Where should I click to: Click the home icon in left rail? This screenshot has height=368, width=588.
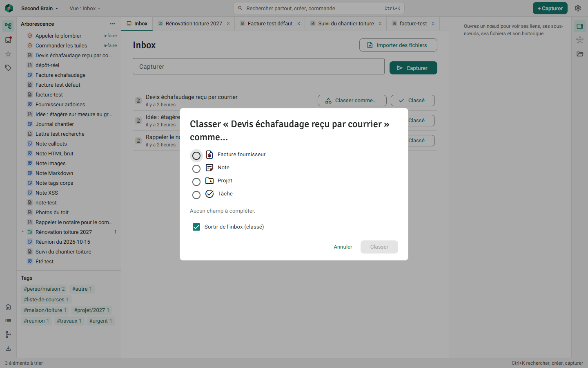coord(8,307)
